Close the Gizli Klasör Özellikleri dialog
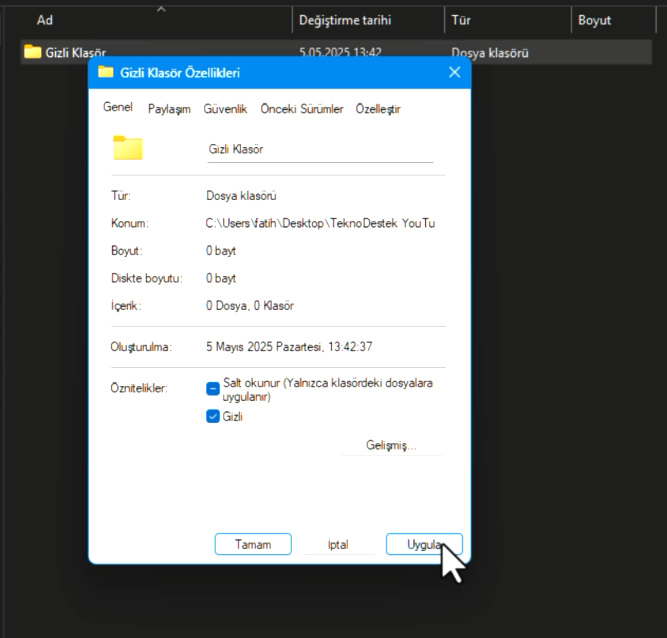This screenshot has width=667, height=638. [x=454, y=72]
